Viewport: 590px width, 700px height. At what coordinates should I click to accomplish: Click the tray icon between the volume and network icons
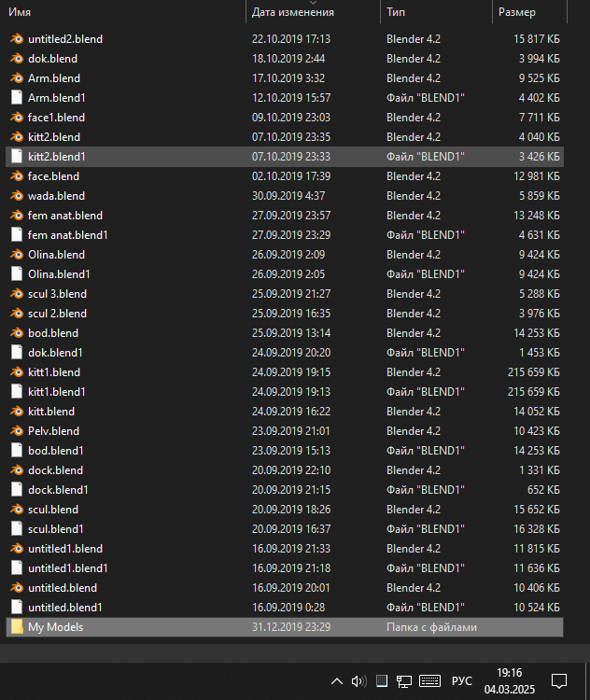click(x=382, y=681)
